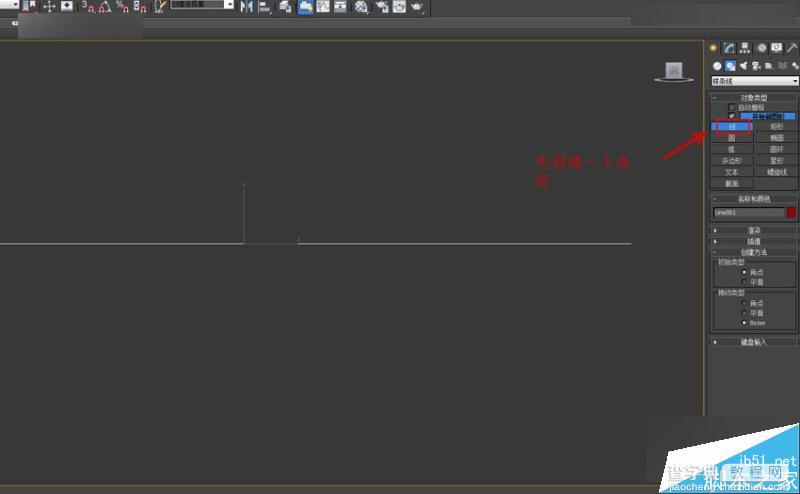Select the Move (Select and Move) tool

tap(49, 7)
